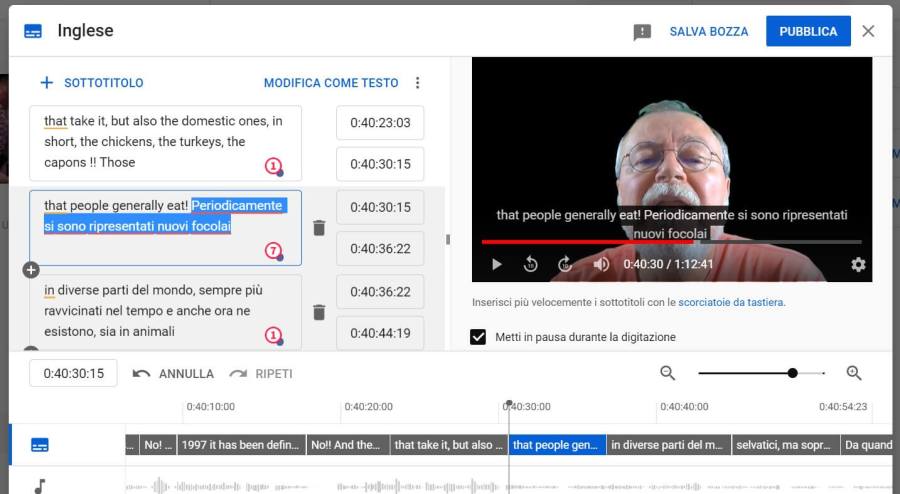Open the send feedback icon
Image resolution: width=900 pixels, height=494 pixels.
point(642,32)
